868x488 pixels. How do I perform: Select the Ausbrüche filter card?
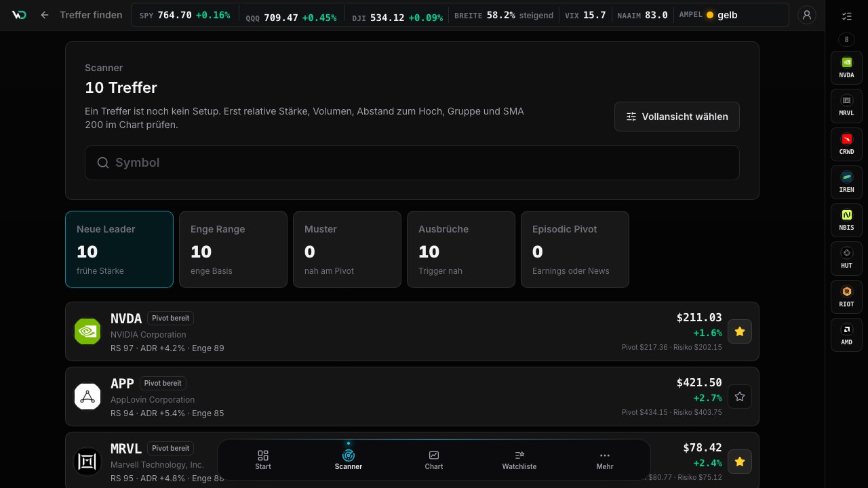pos(461,249)
